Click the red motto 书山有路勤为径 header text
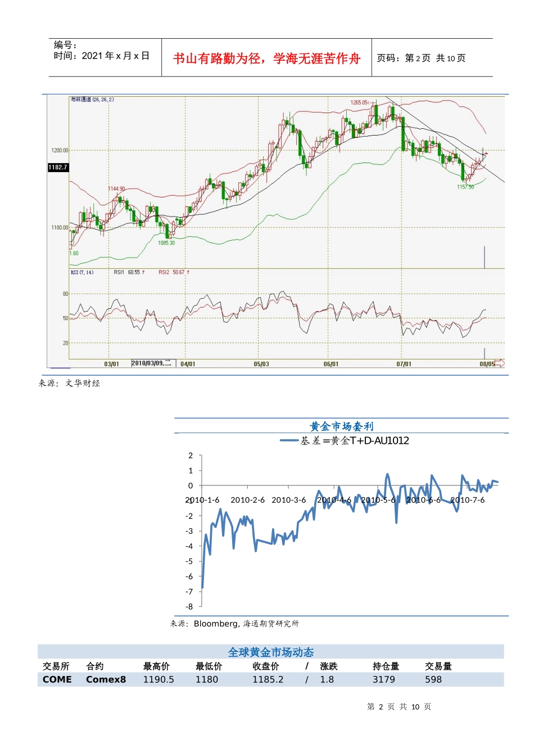Viewport: 534px width, 756px height. click(266, 58)
